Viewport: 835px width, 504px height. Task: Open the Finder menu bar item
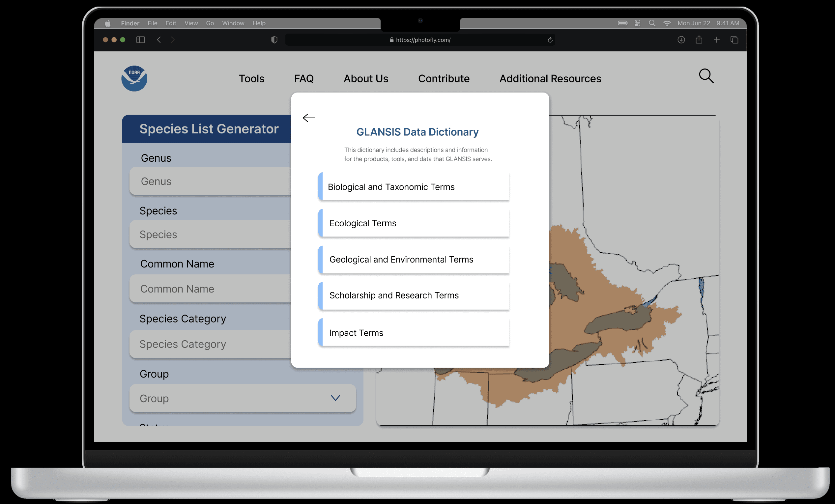130,23
